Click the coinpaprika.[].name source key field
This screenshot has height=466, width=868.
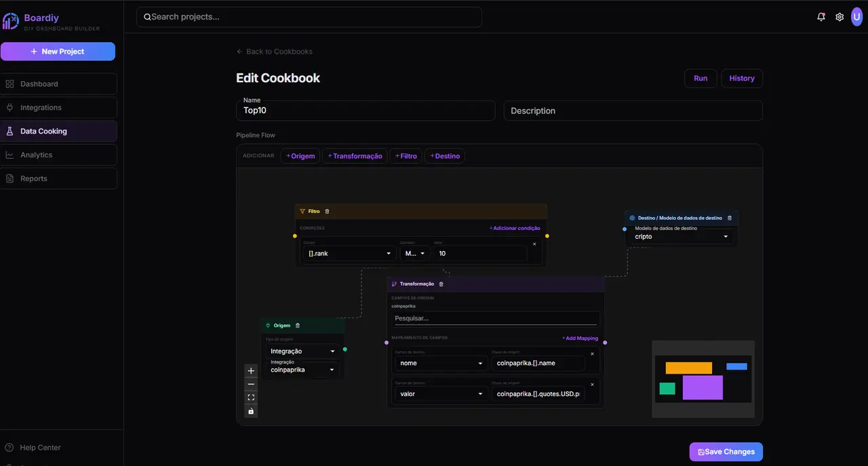pyautogui.click(x=538, y=363)
